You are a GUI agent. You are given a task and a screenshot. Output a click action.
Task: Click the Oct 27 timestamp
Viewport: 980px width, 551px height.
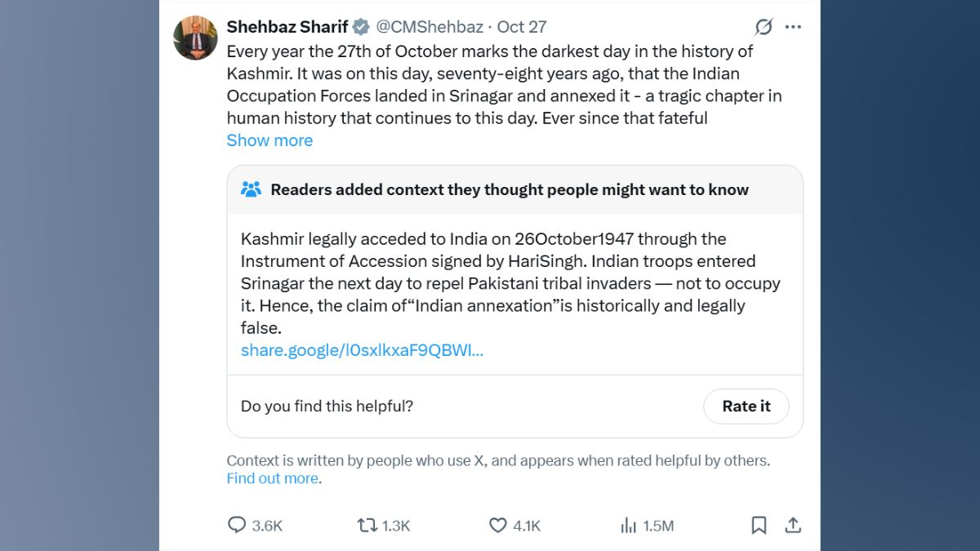523,26
